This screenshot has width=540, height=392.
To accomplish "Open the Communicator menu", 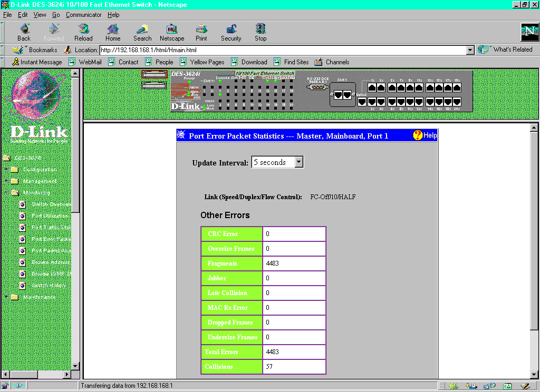I will [x=84, y=15].
